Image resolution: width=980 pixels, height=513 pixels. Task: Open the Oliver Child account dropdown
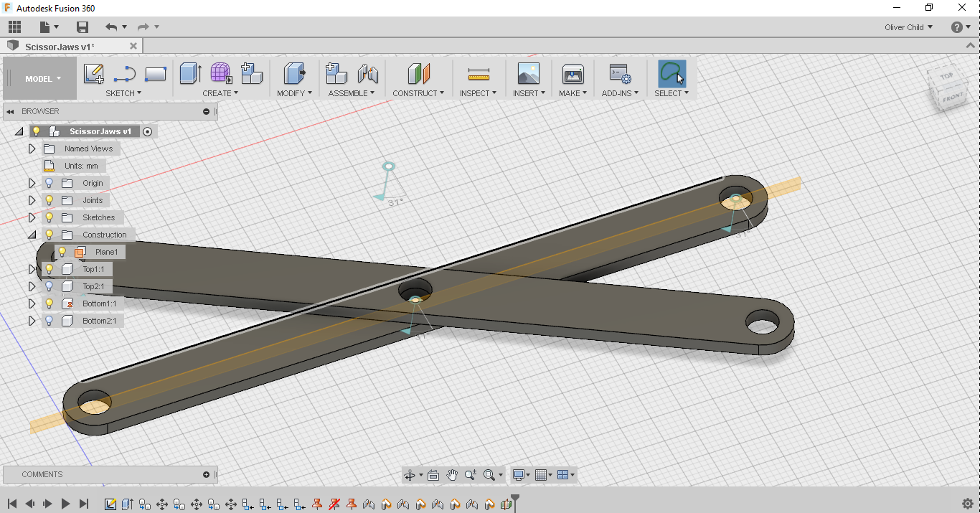coord(908,27)
